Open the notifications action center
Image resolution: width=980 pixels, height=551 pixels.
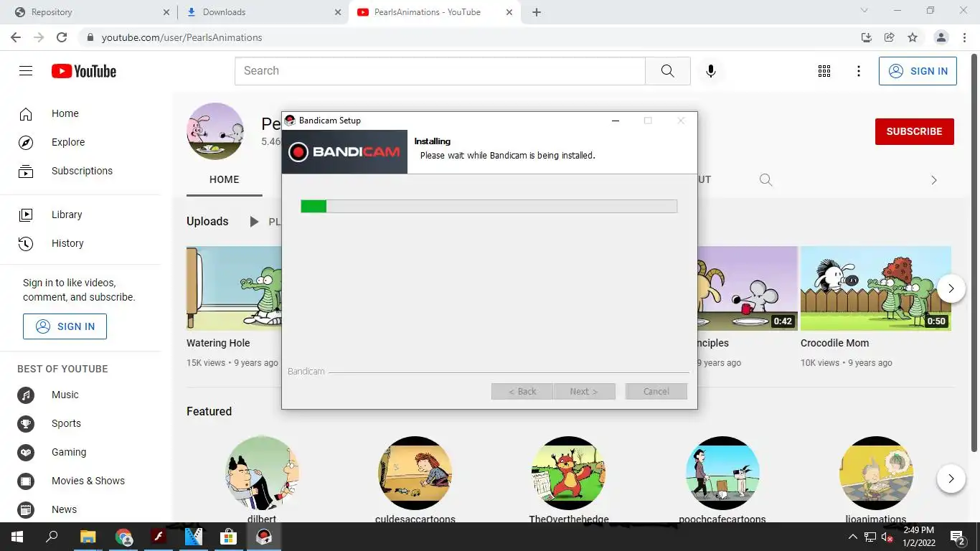click(x=958, y=537)
